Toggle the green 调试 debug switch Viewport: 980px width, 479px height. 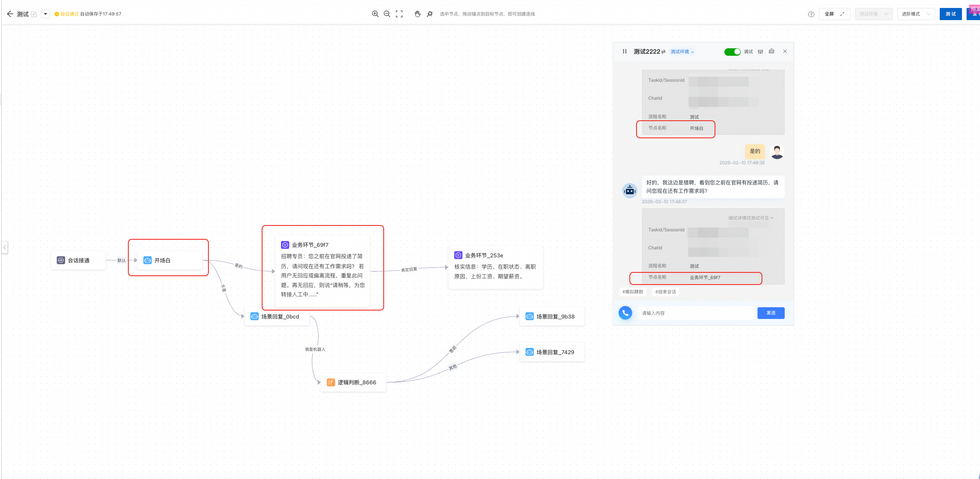tap(732, 52)
